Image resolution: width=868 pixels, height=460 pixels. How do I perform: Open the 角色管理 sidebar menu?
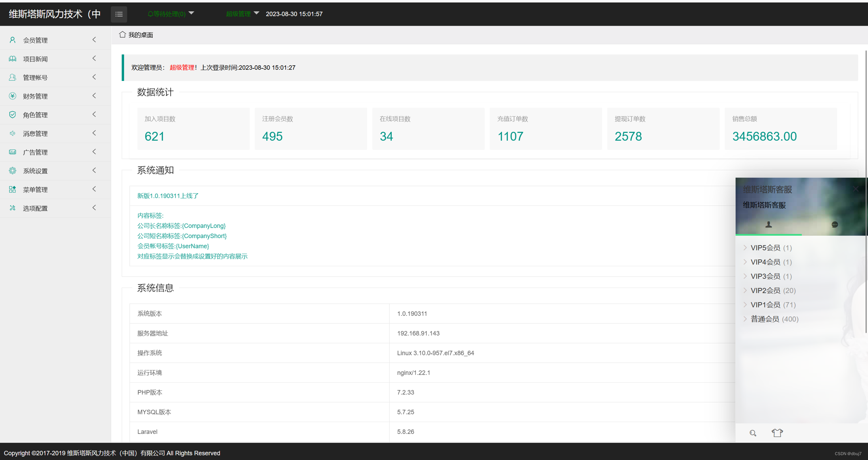[35, 115]
